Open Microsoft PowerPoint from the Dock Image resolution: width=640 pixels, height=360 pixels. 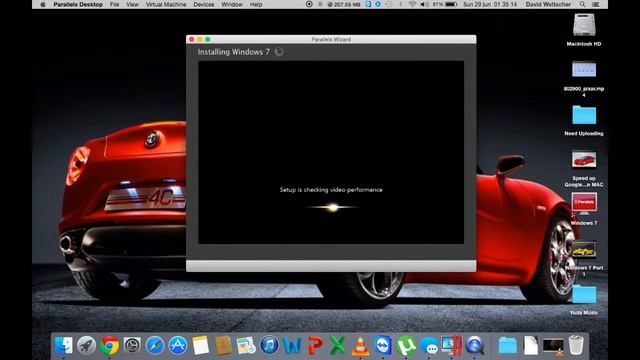[315, 346]
